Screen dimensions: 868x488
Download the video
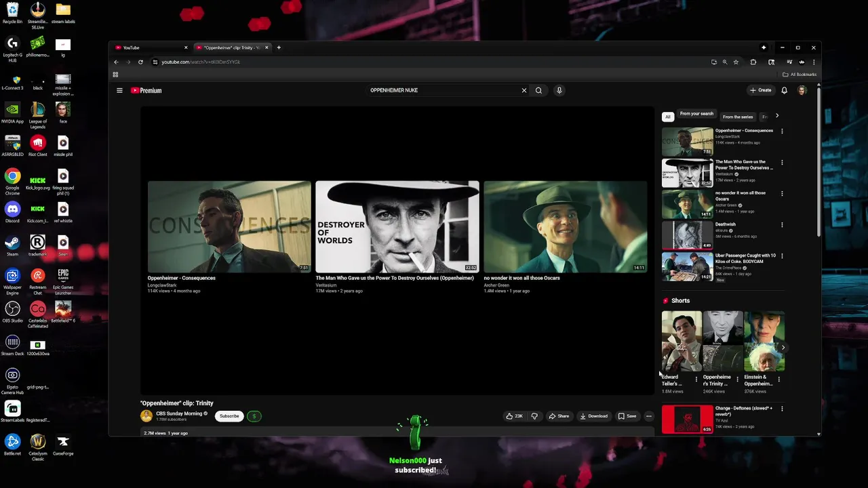click(x=593, y=416)
